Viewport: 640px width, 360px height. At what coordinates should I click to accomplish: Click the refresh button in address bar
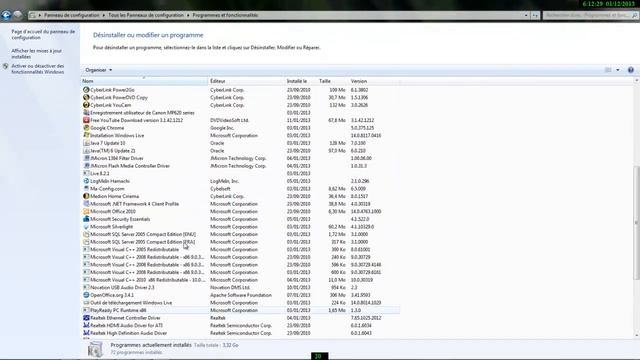[x=535, y=15]
